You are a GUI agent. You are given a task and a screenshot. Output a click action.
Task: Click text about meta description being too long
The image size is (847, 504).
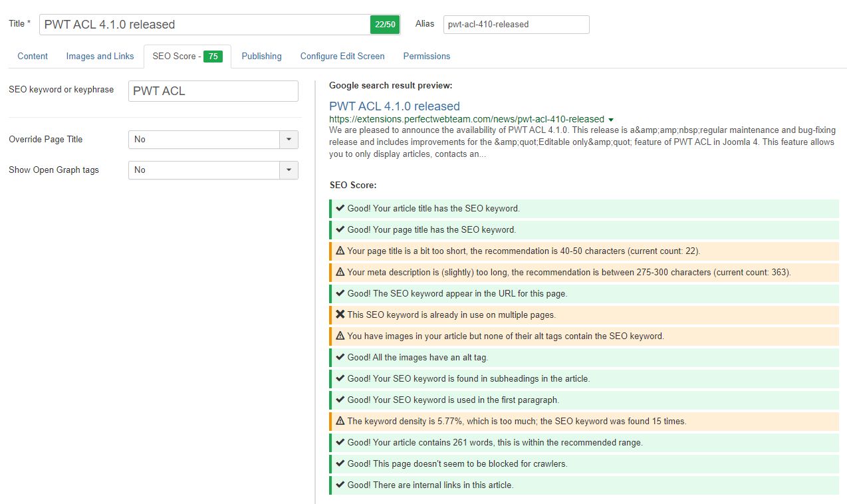point(569,273)
